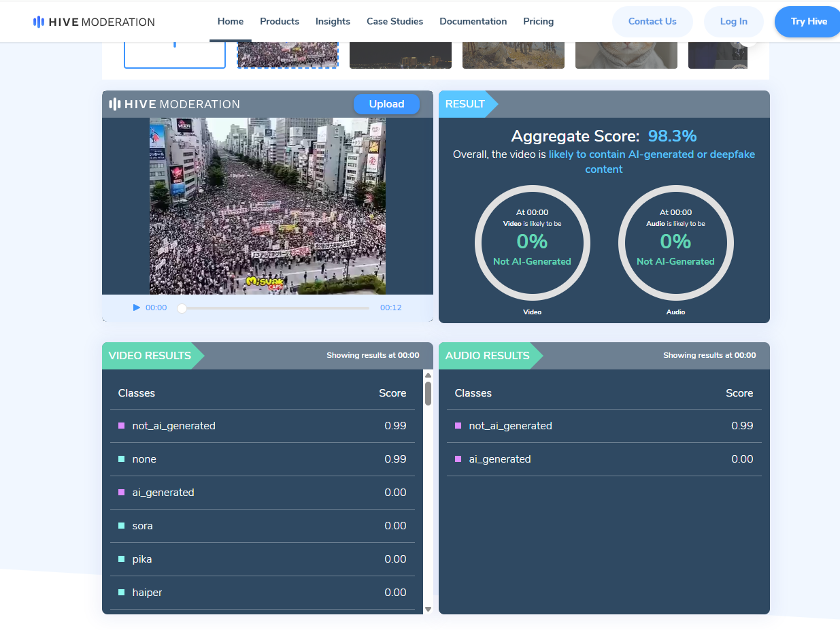Click the Try Hive button
Image resolution: width=840 pixels, height=630 pixels.
(808, 22)
